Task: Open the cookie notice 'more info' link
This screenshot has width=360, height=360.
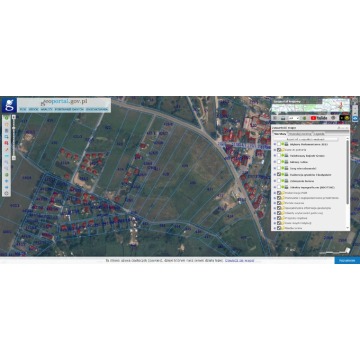Action: click(x=239, y=260)
